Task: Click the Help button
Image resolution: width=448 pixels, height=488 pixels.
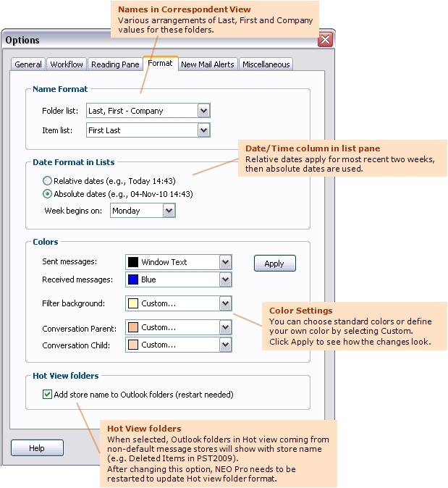Action: 37,448
